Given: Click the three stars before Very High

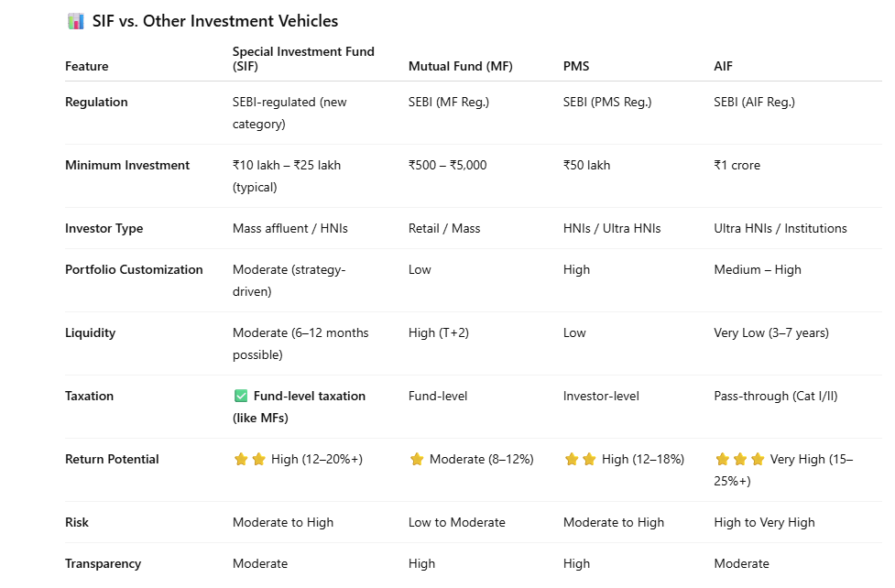Looking at the screenshot, I should point(739,460).
